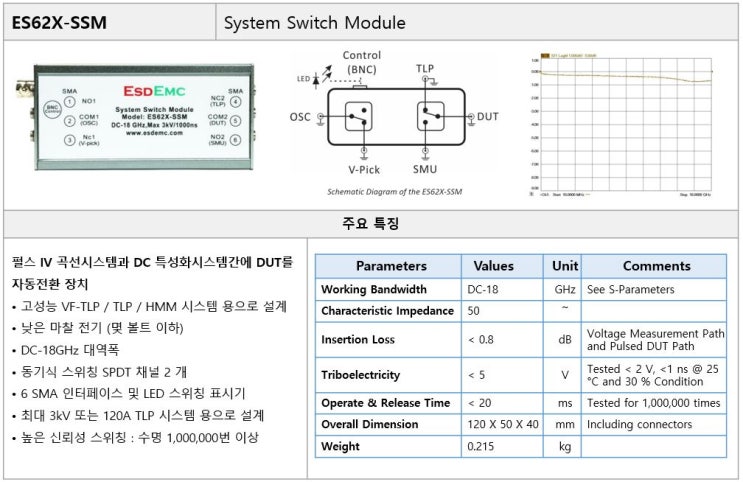Click the Triboelectricity row label
Image resolution: width=743 pixels, height=482 pixels.
(x=361, y=375)
